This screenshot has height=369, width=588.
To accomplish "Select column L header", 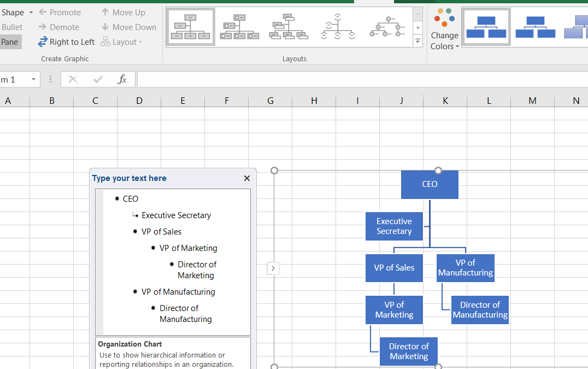I will 489,101.
